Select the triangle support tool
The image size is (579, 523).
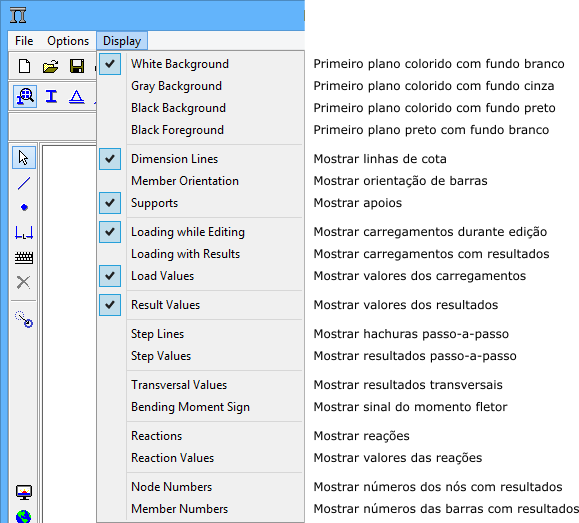(76, 97)
